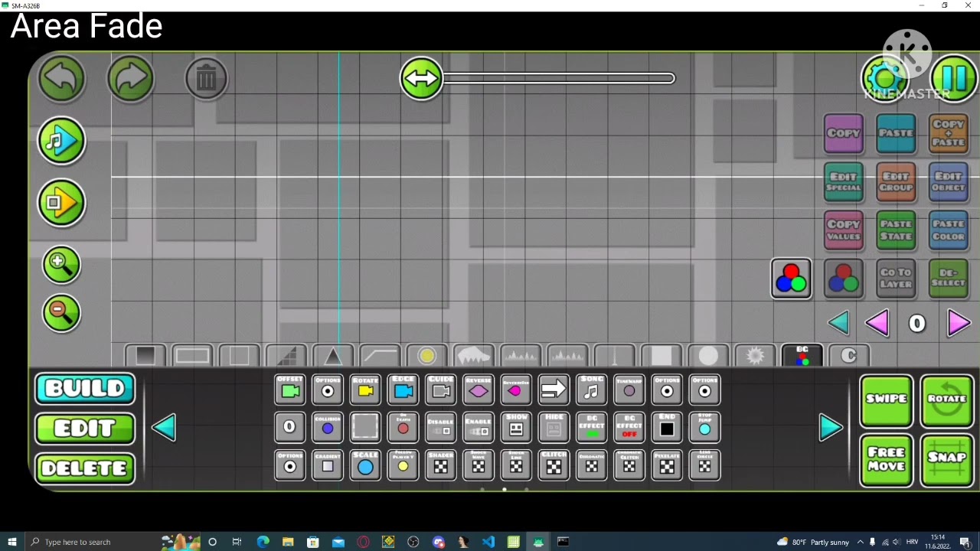Start music playback preview

[x=62, y=141]
